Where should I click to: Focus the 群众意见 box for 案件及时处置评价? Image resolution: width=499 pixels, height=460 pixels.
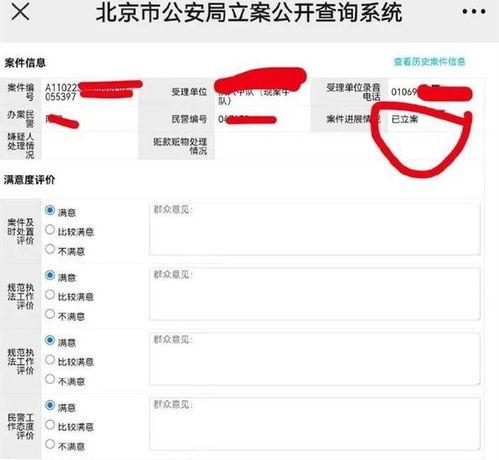(x=315, y=229)
